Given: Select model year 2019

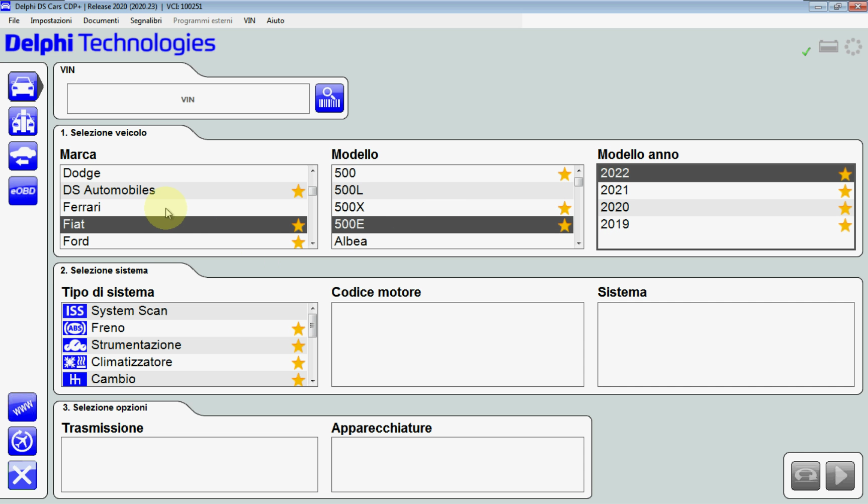Looking at the screenshot, I should 726,224.
